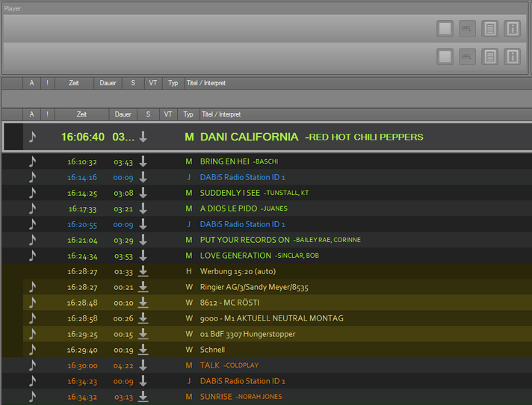
Task: Sort by the lower Zeit column header
Action: coord(81,114)
